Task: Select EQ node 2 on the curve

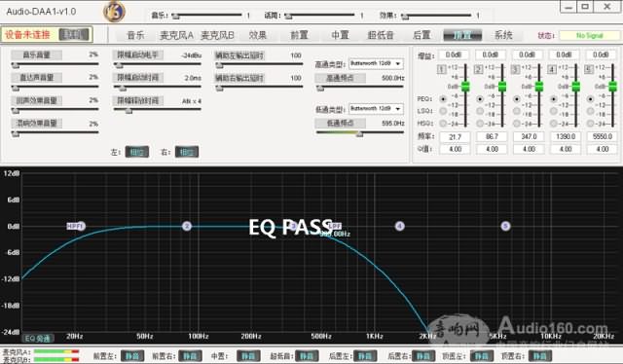Action: (187, 226)
